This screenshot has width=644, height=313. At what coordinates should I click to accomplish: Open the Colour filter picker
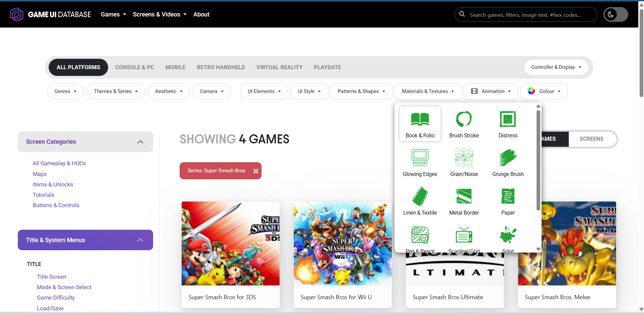pos(544,91)
